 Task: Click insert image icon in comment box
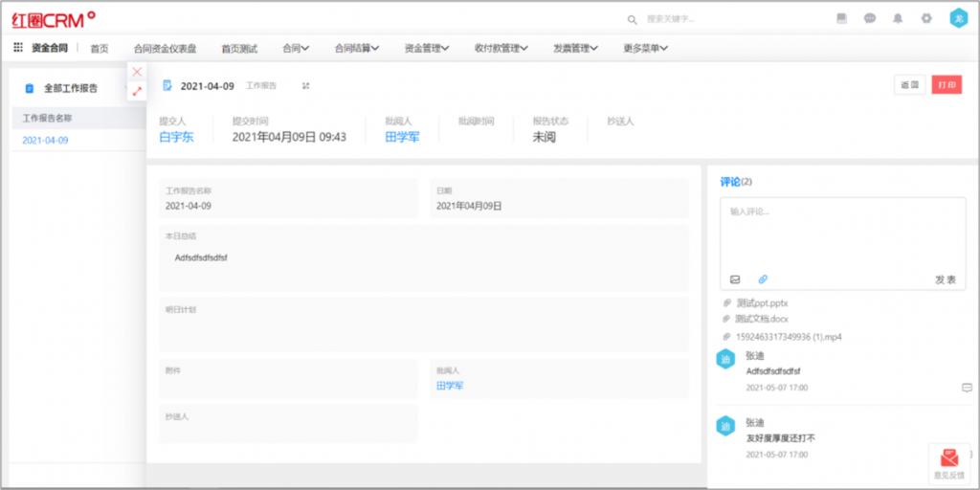(735, 279)
